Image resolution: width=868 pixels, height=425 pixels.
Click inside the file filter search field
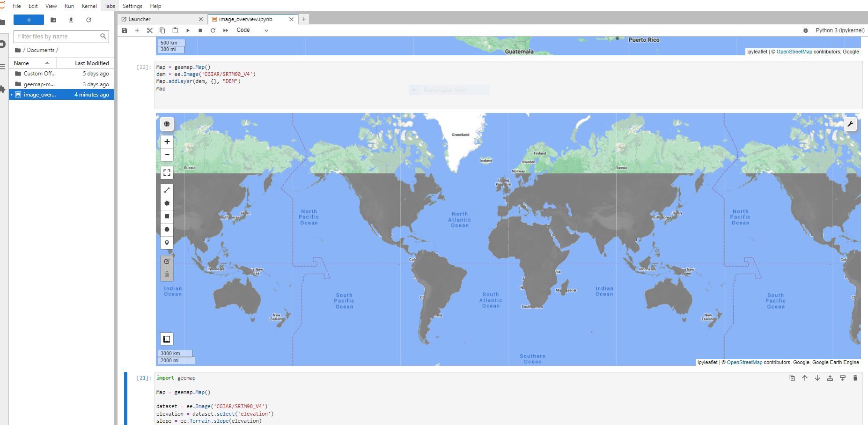[x=56, y=36]
